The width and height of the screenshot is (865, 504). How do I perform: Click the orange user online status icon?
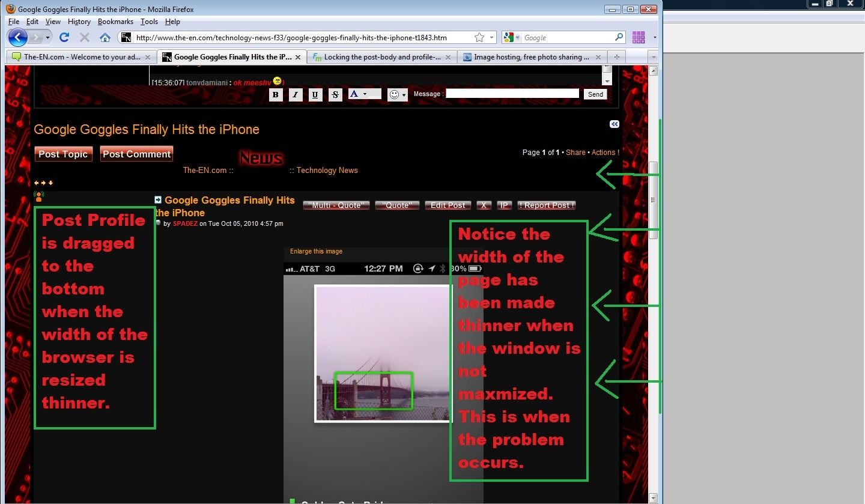39,196
